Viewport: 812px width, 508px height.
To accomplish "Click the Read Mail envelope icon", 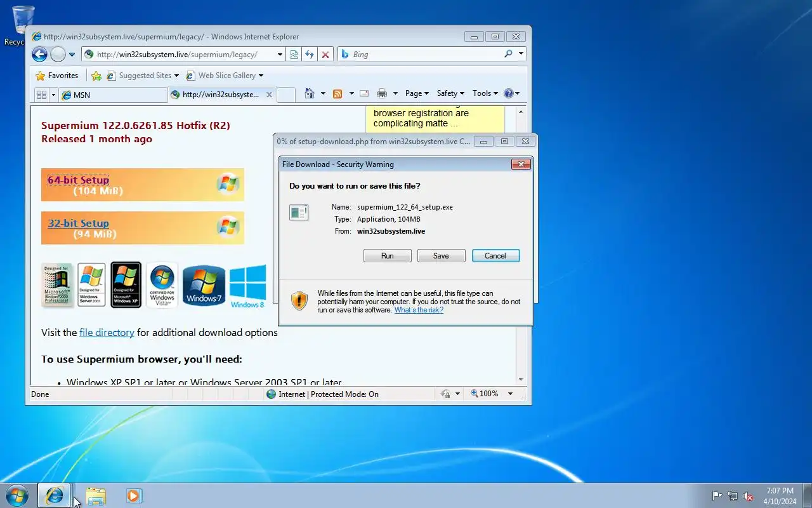I will point(364,93).
